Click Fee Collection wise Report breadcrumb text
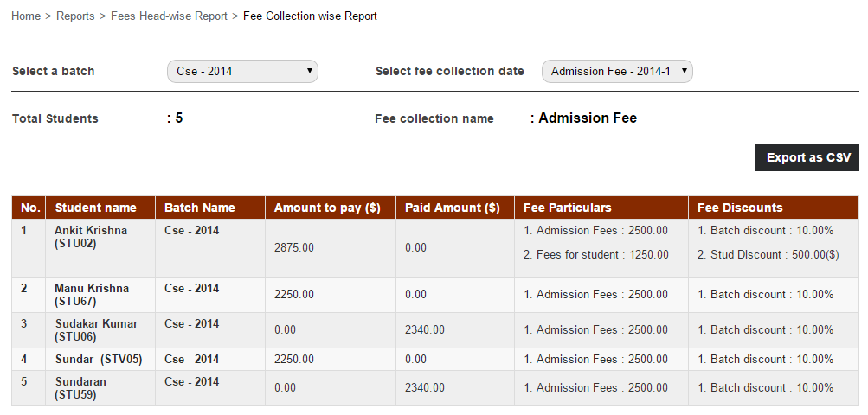Screen dimensions: 868x415 [310, 16]
